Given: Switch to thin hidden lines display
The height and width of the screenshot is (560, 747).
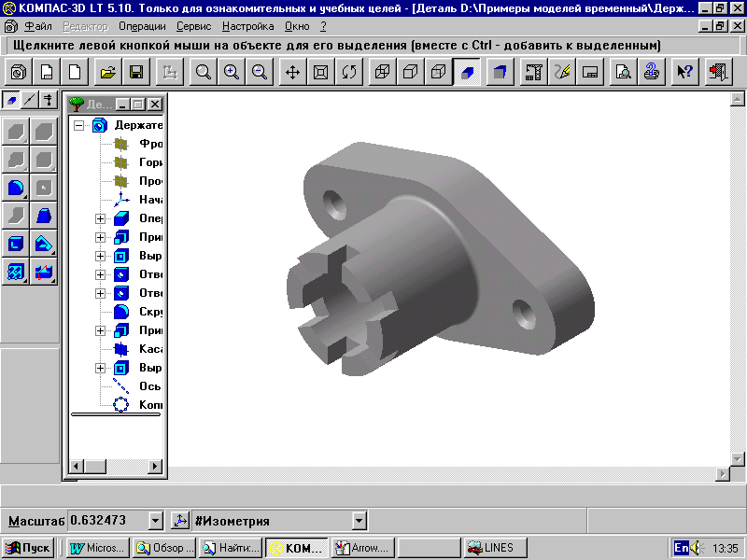Looking at the screenshot, I should tap(439, 72).
